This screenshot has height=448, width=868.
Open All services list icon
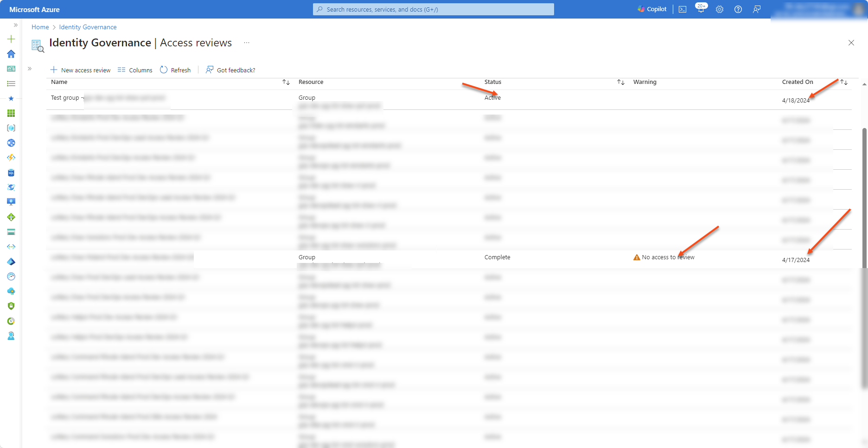tap(11, 83)
